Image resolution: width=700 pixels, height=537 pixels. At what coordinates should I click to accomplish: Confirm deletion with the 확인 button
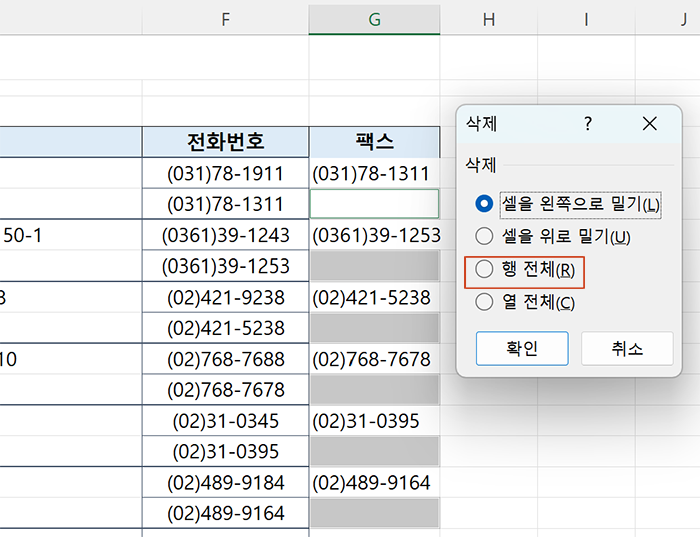coord(522,348)
